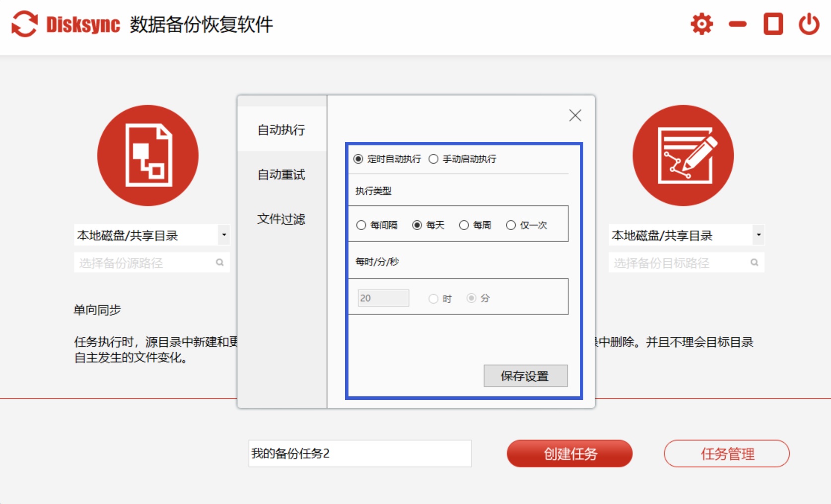Click the 创建任务 button

(x=569, y=453)
